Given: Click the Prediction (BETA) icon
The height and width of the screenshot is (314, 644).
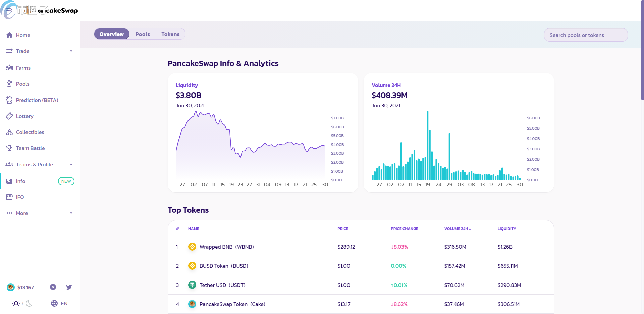Looking at the screenshot, I should click(9, 100).
